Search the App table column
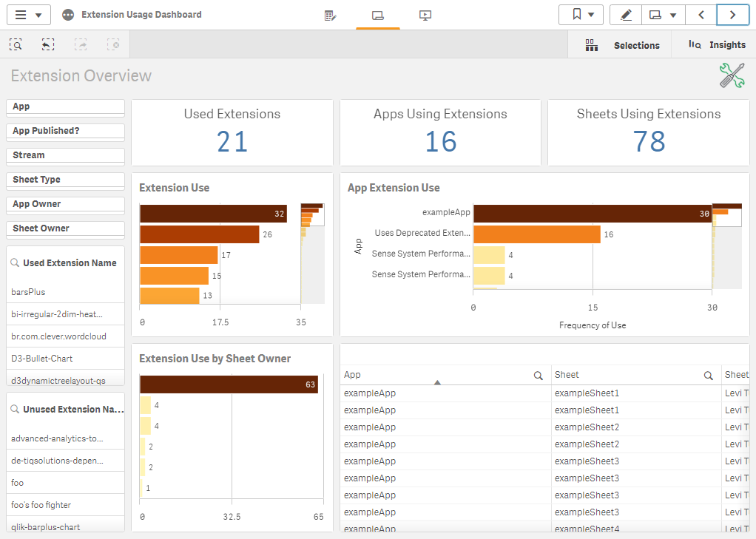756x539 pixels. (538, 376)
